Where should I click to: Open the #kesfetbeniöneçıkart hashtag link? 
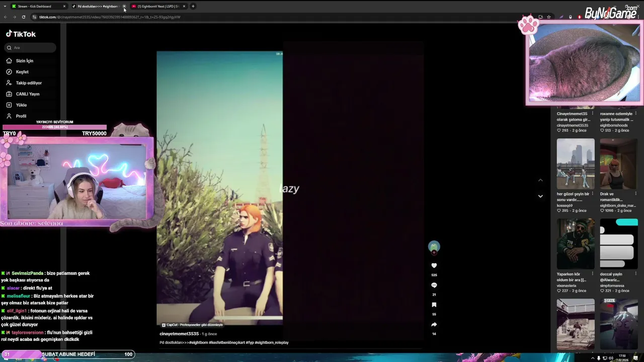(x=227, y=342)
